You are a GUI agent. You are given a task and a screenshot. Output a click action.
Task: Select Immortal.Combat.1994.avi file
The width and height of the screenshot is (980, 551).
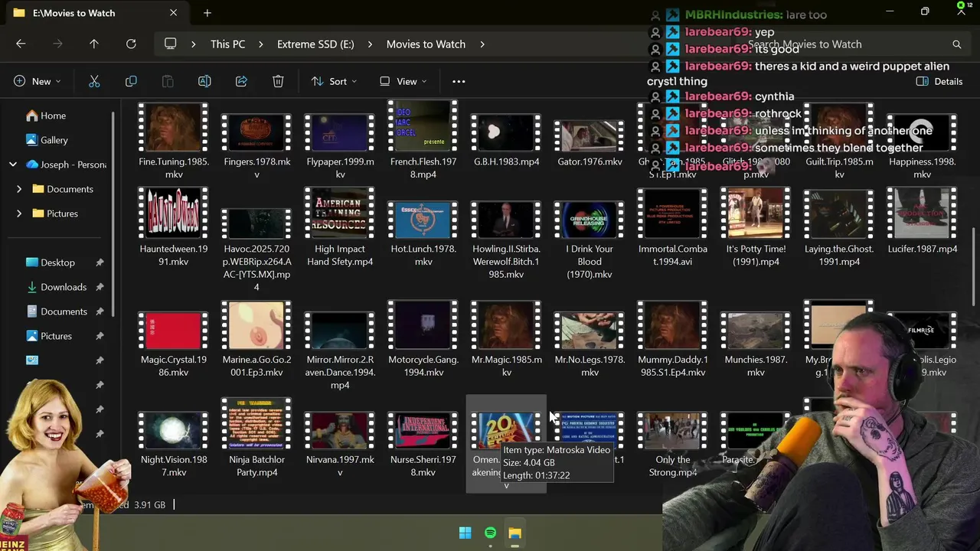click(672, 228)
